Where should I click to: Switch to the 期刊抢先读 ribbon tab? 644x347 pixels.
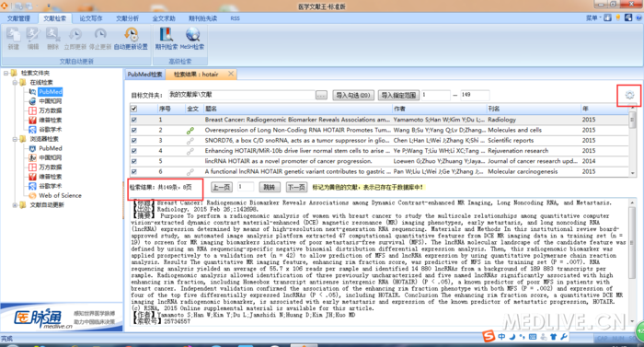202,18
